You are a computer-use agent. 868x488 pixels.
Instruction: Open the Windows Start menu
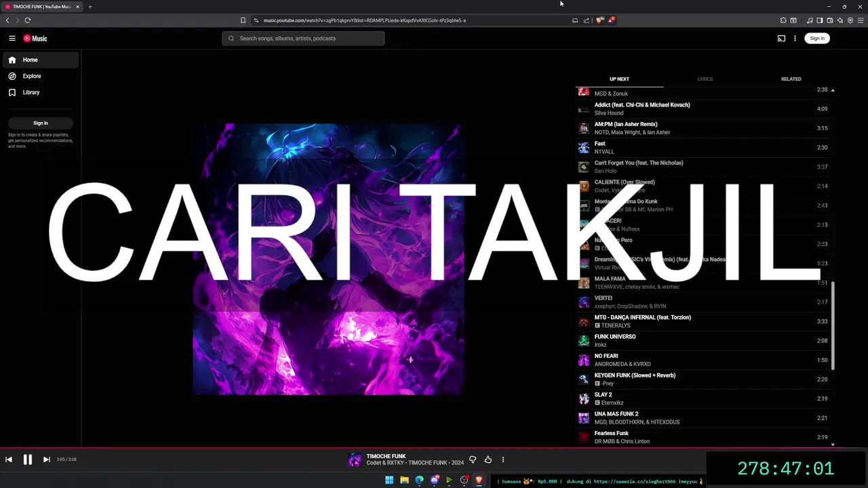[x=389, y=480]
